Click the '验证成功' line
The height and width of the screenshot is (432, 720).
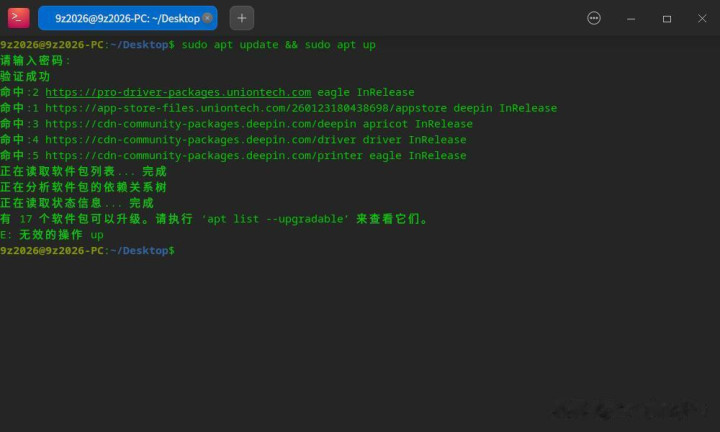(25, 76)
